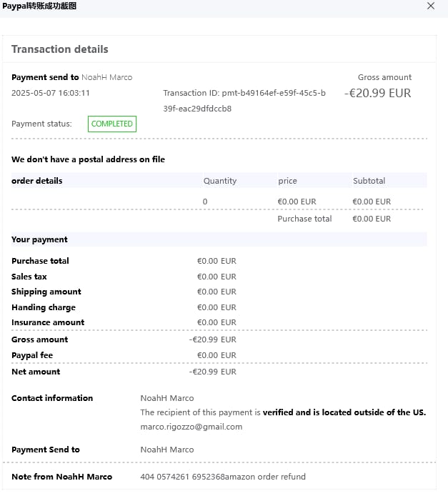Click the amazon order refund note text
The image size is (448, 496).
pos(223,477)
